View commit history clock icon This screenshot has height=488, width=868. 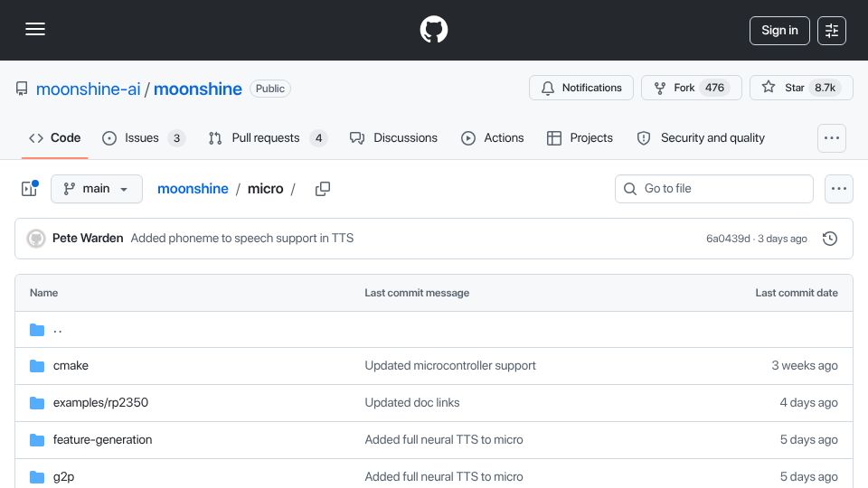pos(830,239)
